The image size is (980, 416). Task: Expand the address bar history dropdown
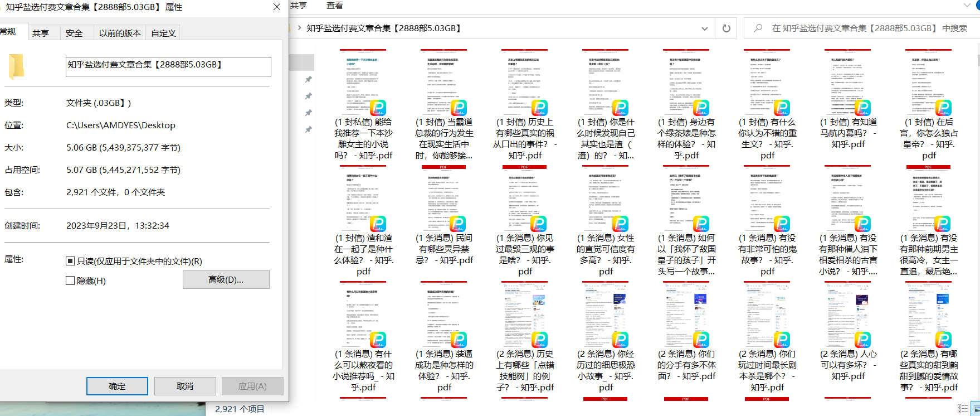[x=705, y=28]
